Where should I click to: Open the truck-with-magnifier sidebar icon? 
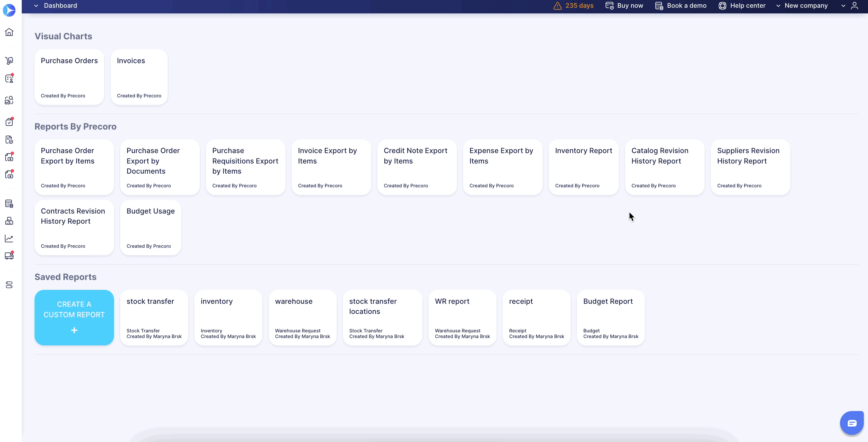[9, 100]
